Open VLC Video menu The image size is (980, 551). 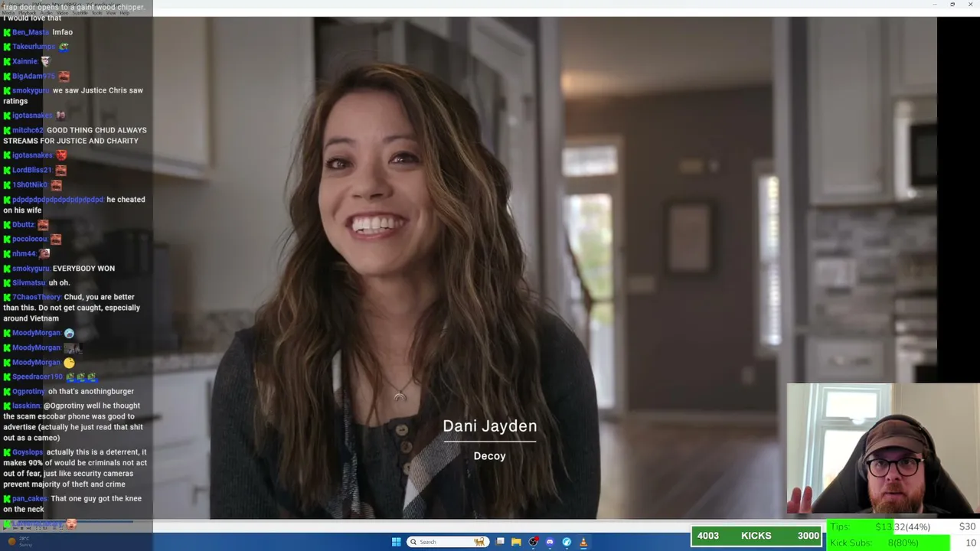61,13
